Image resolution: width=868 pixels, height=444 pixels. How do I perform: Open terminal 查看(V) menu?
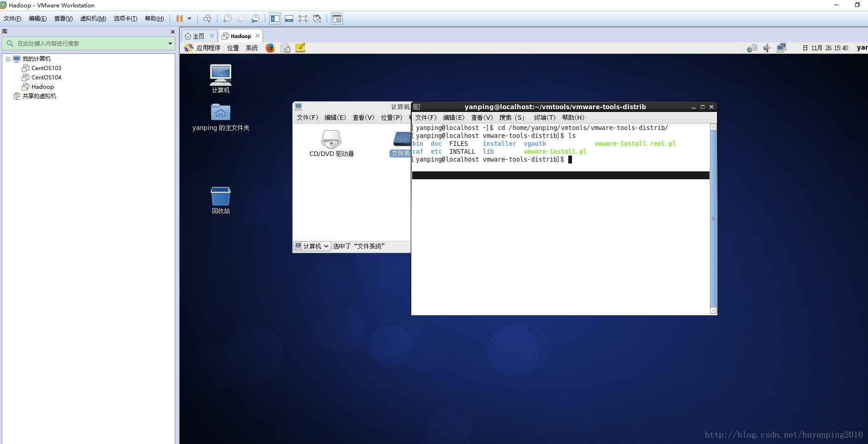click(482, 118)
